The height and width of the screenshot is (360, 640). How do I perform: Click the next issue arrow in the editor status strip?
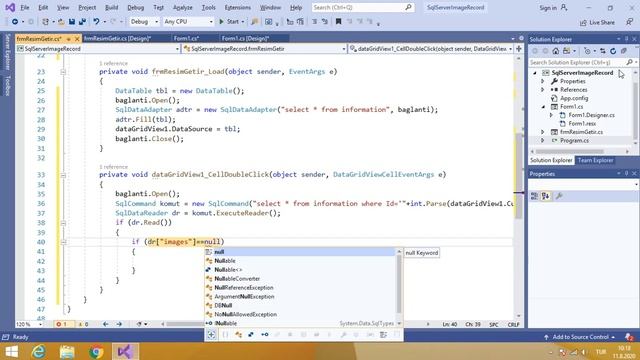pos(119,324)
